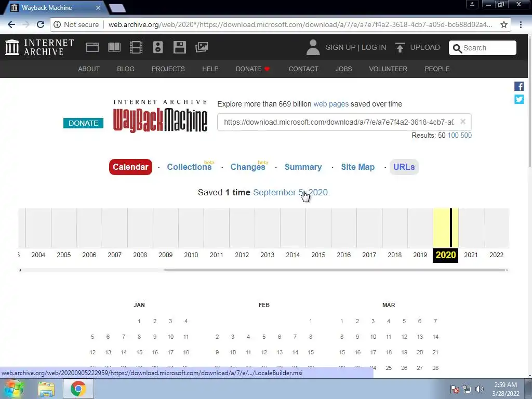Open the Texts book icon
Image resolution: width=532 pixels, height=399 pixels.
(114, 47)
